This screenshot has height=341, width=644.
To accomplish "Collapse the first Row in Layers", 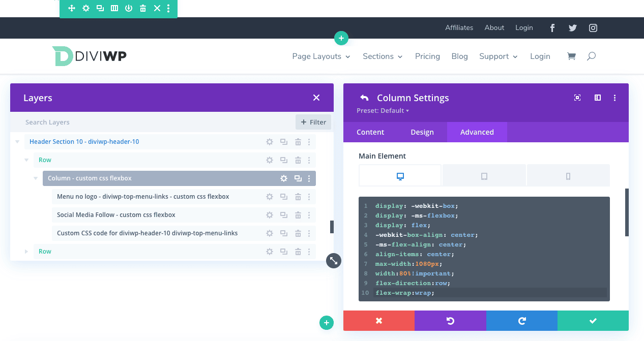I will tap(26, 160).
